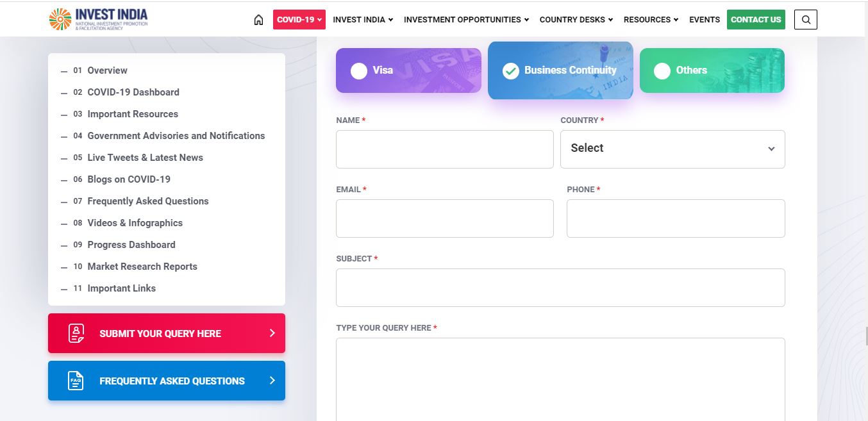This screenshot has width=868, height=421.
Task: Open the Events menu item
Action: pyautogui.click(x=705, y=20)
